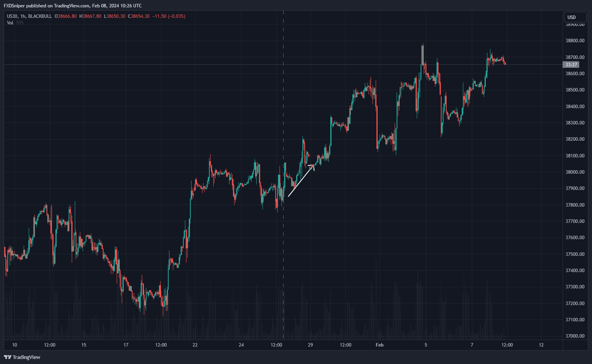
Task: Click the white arrow drawing's arrowhead
Action: [x=312, y=166]
